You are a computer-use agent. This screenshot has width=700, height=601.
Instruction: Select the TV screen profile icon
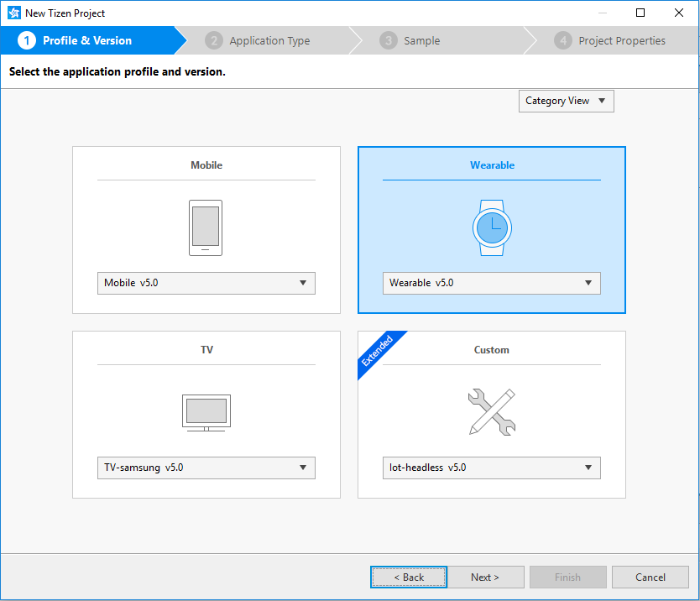[x=206, y=411]
